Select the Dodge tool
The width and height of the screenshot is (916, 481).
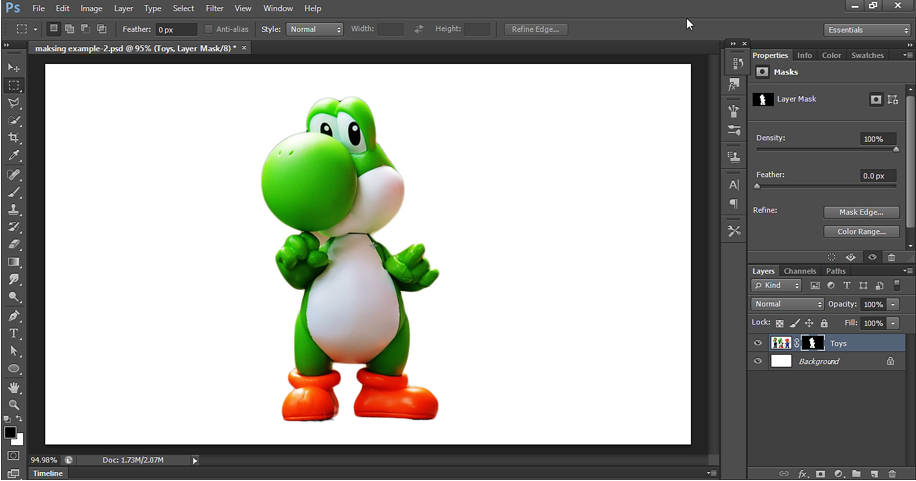[14, 297]
